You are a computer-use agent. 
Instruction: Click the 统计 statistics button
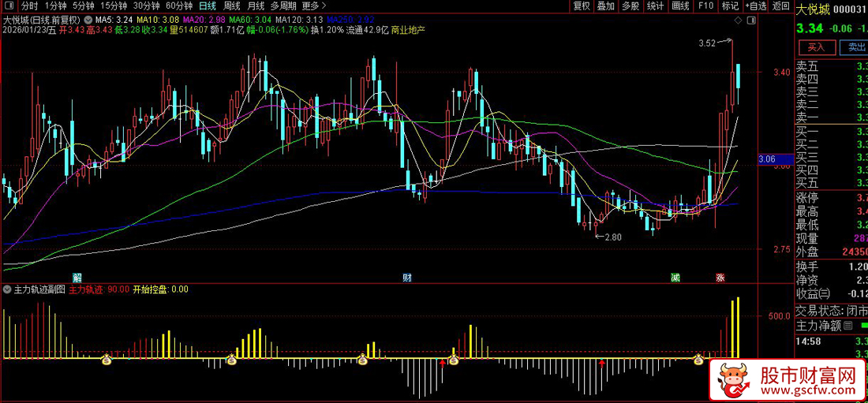(x=656, y=6)
